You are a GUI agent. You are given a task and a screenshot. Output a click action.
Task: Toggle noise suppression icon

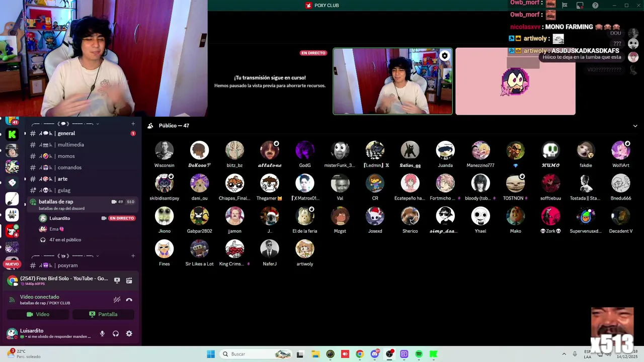117,300
